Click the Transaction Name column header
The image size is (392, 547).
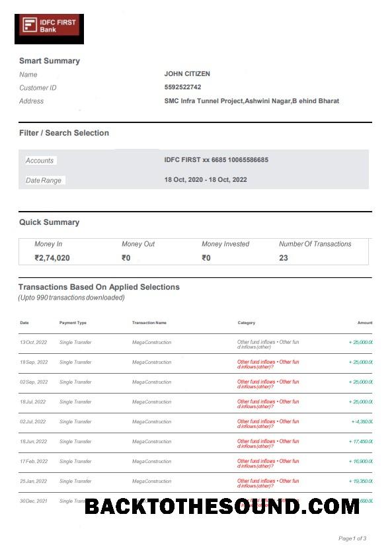(x=149, y=323)
